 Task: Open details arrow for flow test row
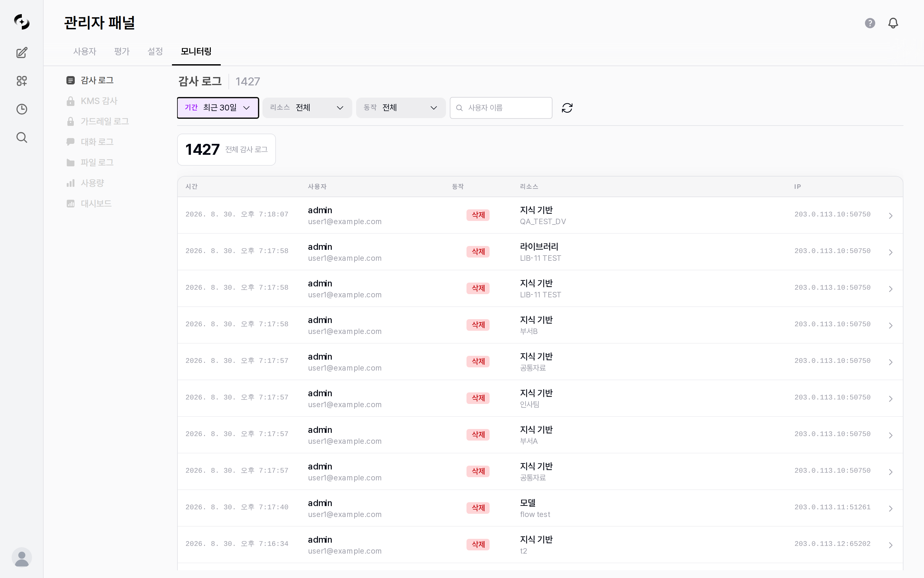pyautogui.click(x=890, y=508)
